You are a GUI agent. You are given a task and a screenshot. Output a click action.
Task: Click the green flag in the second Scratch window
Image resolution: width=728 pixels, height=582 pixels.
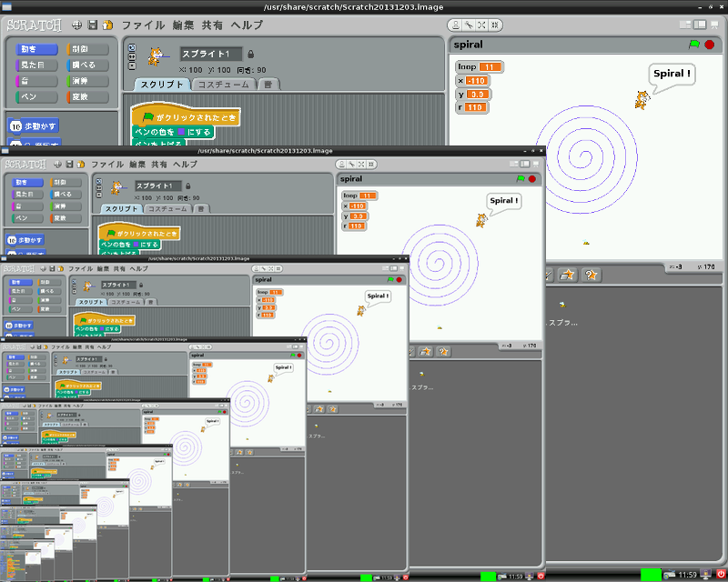[x=521, y=178]
